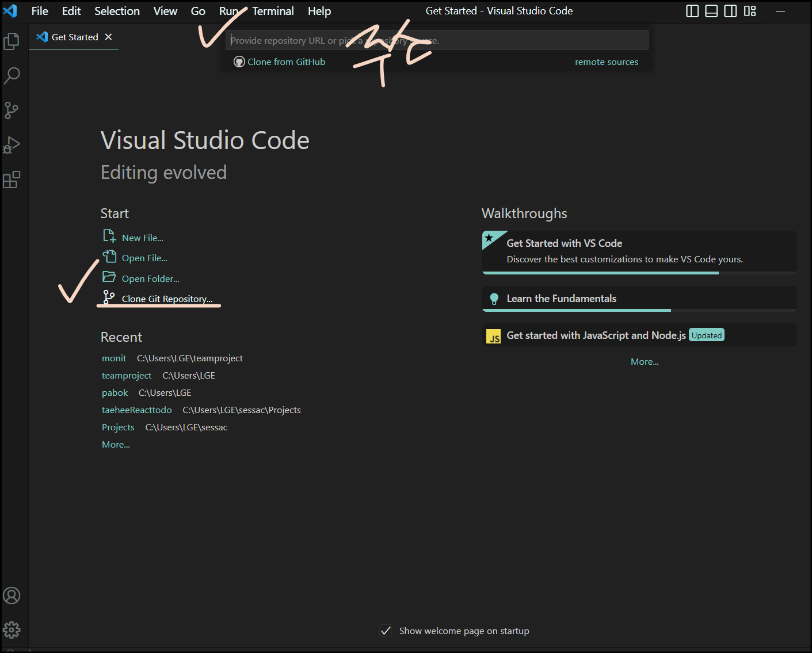Click More... under Recent list
The width and height of the screenshot is (812, 653).
(116, 444)
